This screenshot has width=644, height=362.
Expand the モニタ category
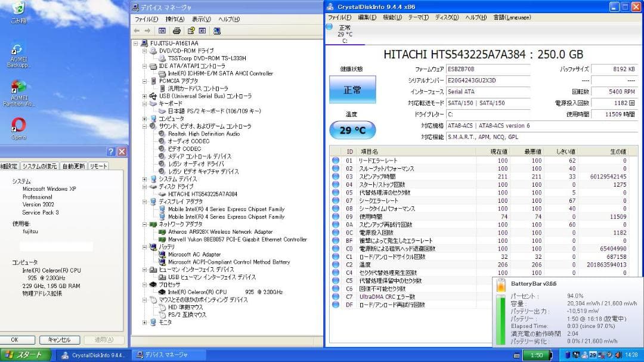click(144, 323)
